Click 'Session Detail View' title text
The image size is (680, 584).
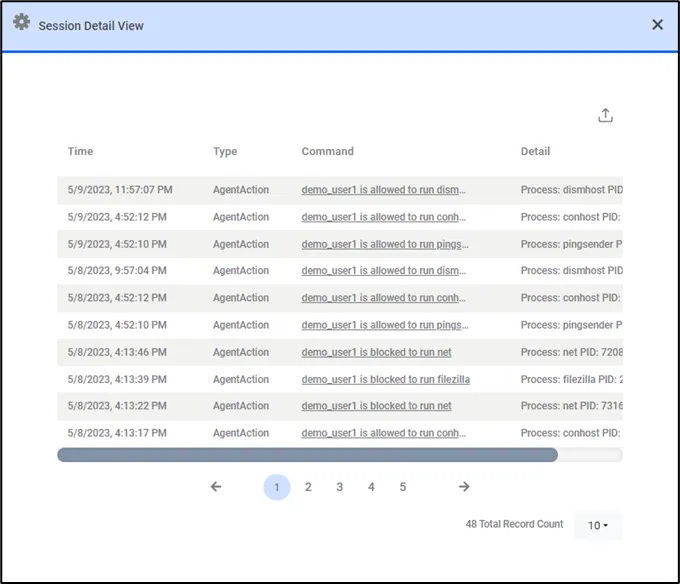pos(91,26)
